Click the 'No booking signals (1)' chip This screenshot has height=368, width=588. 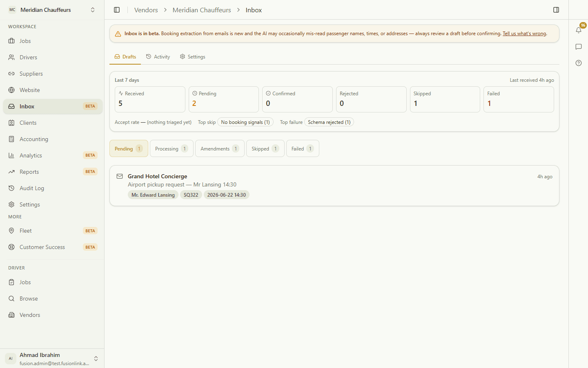(245, 122)
